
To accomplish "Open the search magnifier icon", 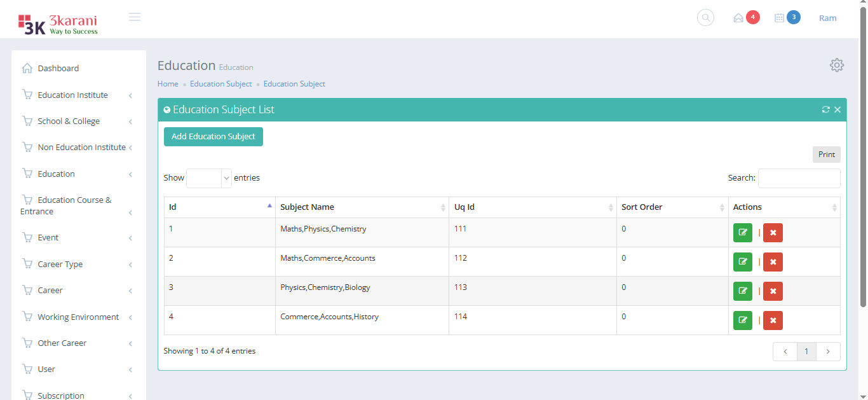I will coord(705,18).
